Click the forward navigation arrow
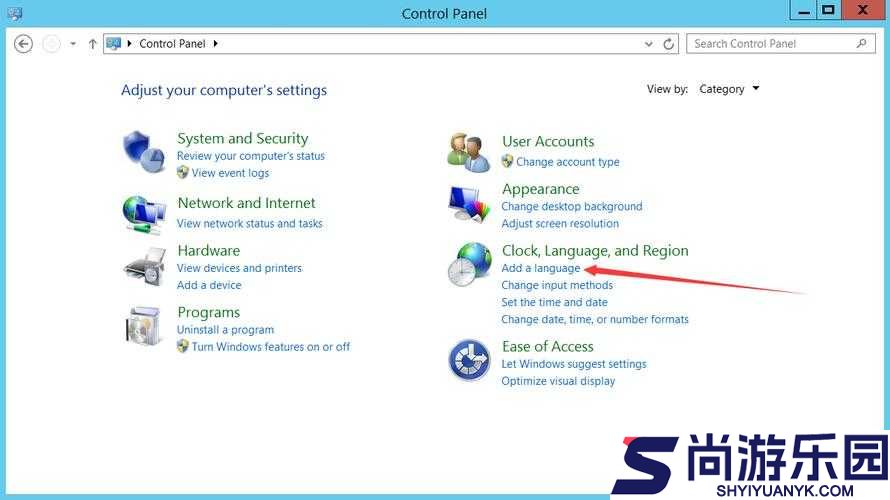This screenshot has height=500, width=890. pos(51,44)
